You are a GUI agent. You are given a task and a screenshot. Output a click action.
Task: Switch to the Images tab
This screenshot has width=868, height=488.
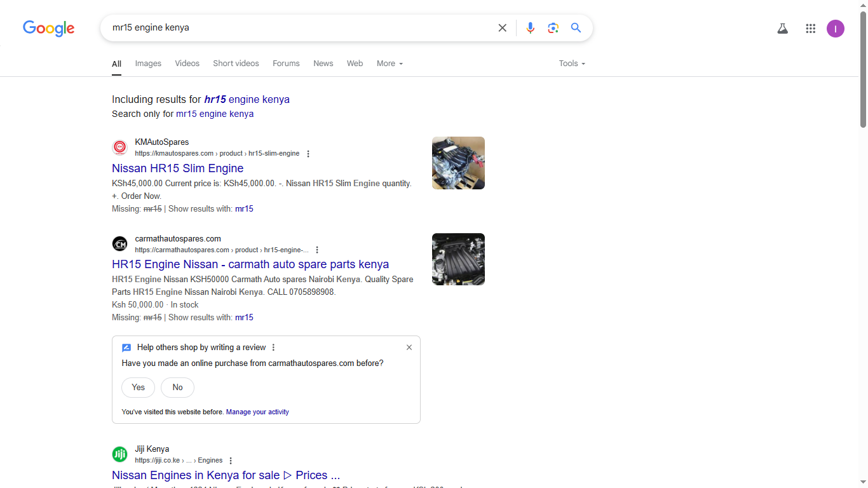point(148,64)
